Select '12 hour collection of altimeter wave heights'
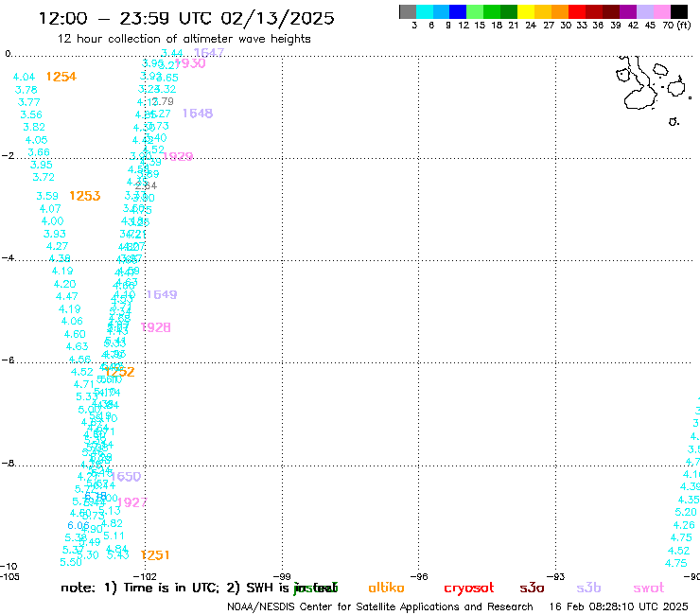The width and height of the screenshot is (700, 615). (184, 39)
